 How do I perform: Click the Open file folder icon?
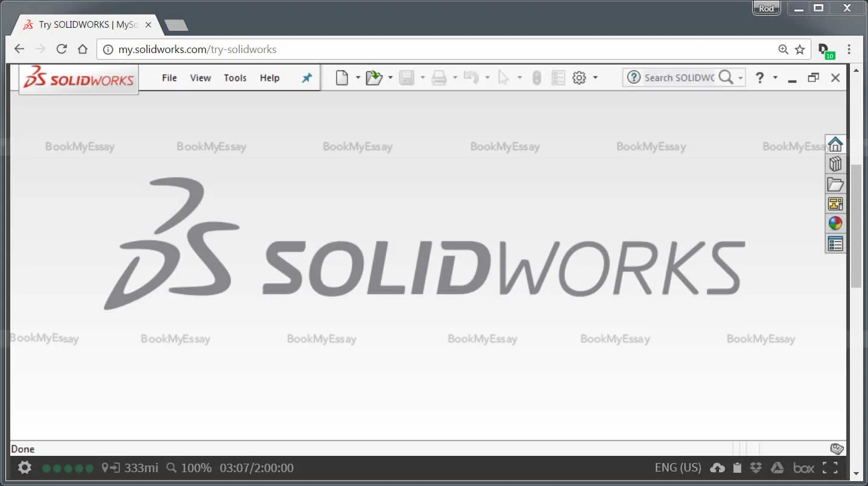tap(374, 78)
